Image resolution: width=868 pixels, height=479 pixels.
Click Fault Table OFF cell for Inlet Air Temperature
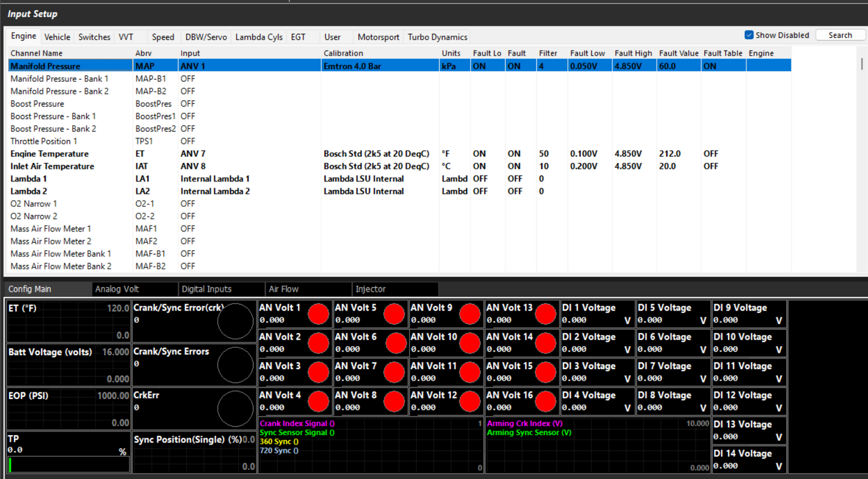[x=711, y=166]
